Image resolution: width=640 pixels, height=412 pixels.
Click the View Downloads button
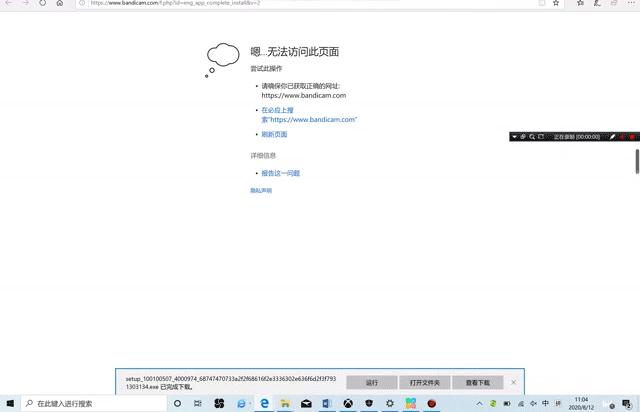tap(478, 383)
